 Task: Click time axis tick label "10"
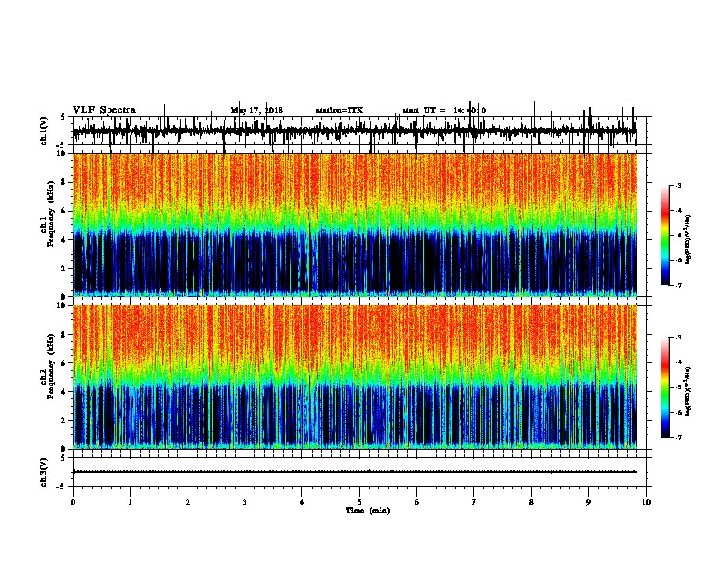(x=646, y=502)
